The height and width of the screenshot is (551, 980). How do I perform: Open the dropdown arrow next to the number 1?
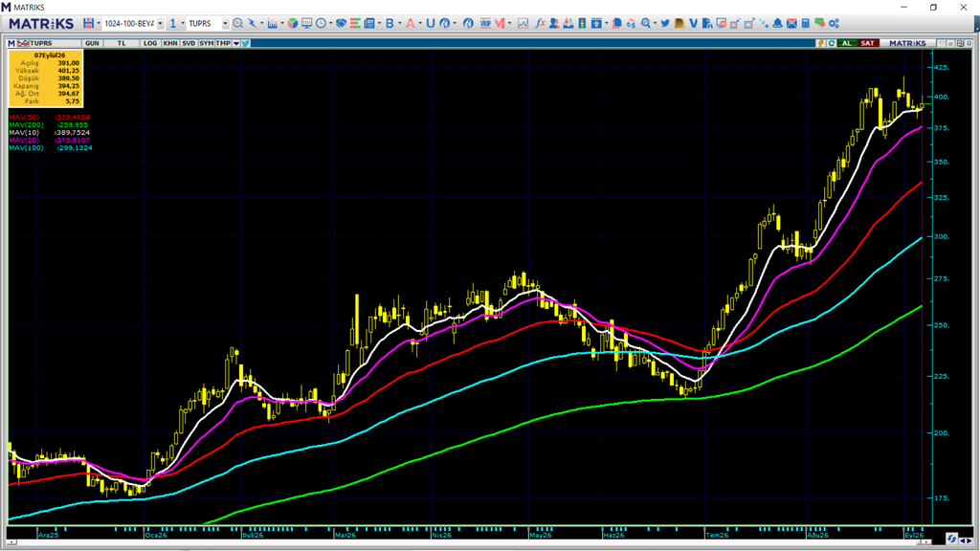(183, 24)
